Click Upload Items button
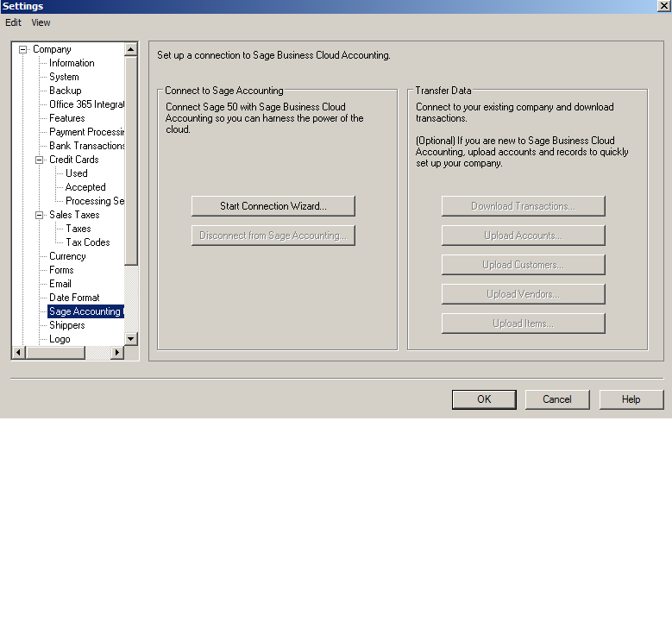The width and height of the screenshot is (672, 628). pos(524,323)
